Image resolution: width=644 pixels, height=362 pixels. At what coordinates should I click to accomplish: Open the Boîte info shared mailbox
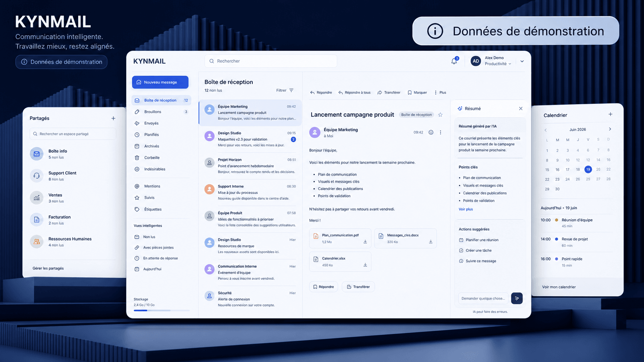72,154
